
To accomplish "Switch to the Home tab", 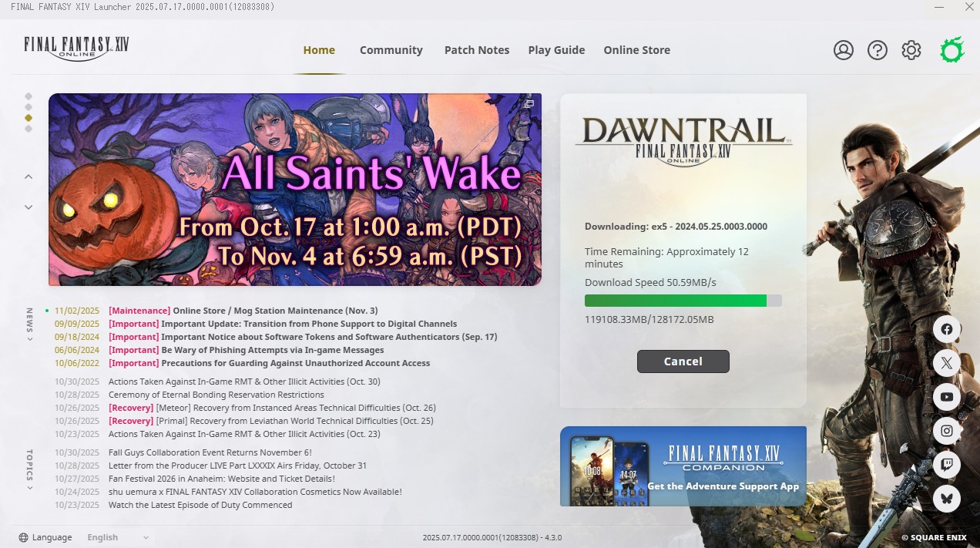I will 319,50.
